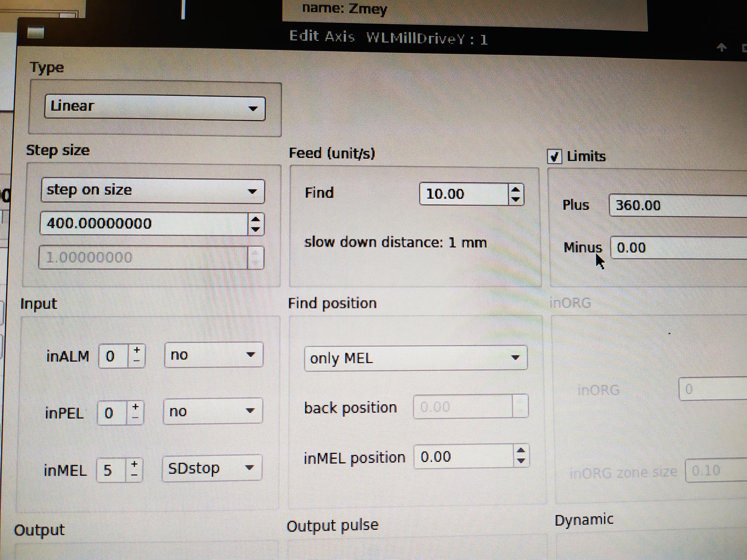747x560 pixels.
Task: Open the Linear type dropdown
Action: (155, 108)
